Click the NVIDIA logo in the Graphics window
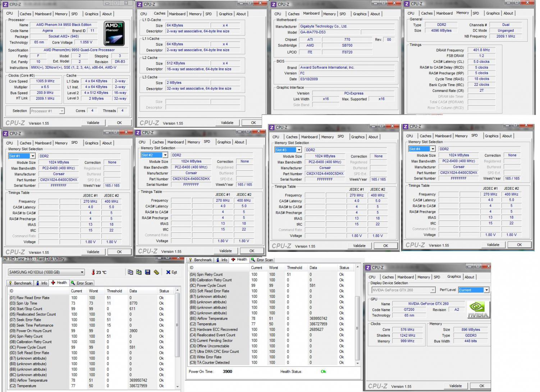 [x=478, y=310]
